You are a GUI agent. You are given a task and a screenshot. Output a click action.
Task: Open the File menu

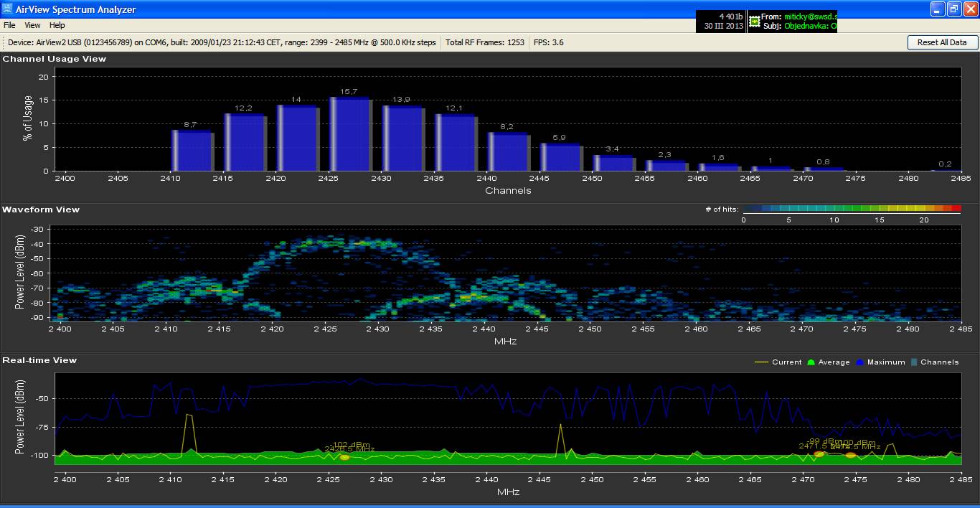coord(9,25)
